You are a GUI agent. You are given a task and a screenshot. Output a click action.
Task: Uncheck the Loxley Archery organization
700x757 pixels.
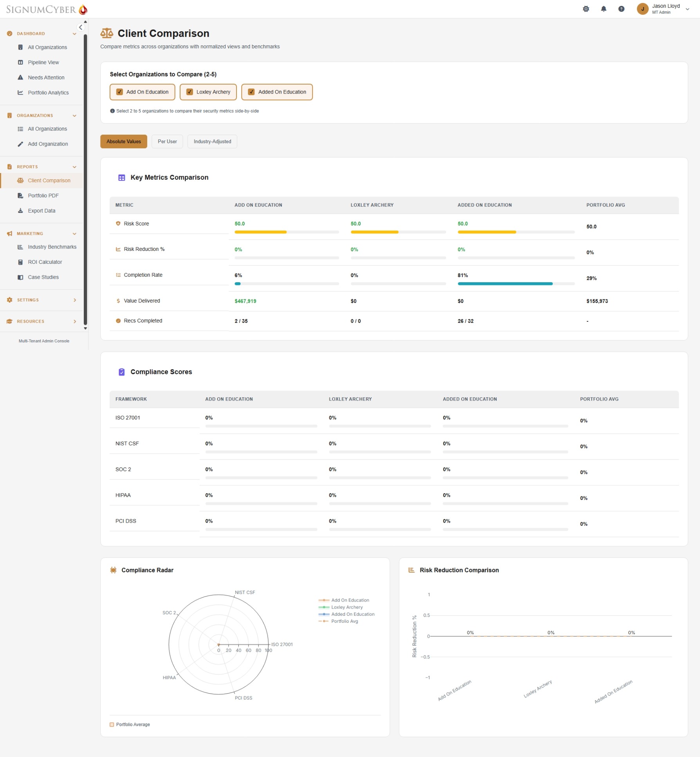click(x=189, y=92)
